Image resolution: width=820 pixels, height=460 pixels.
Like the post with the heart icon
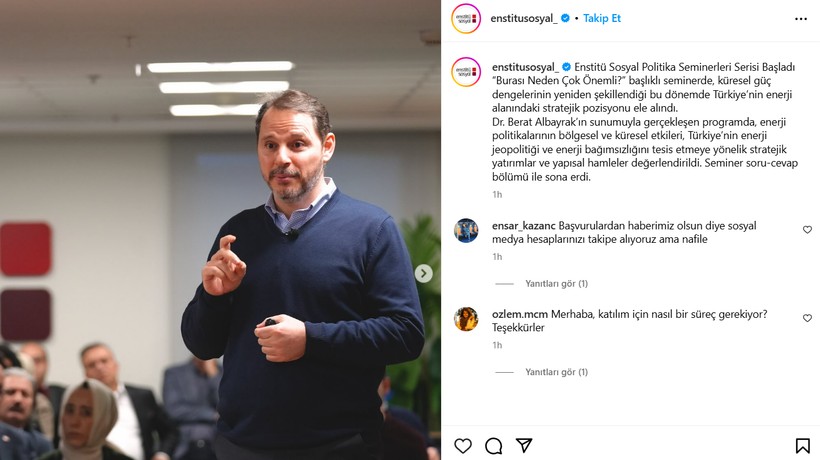pyautogui.click(x=463, y=445)
